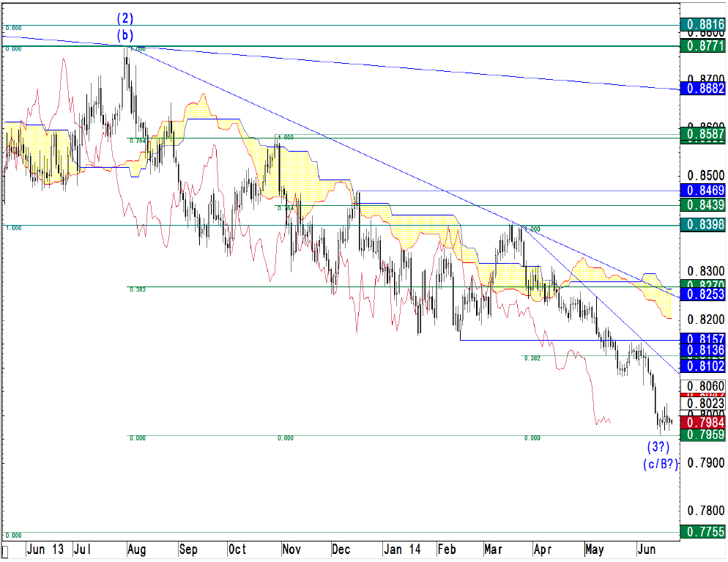Select the blue 0.8253 price tag
The height and width of the screenshot is (562, 728).
702,295
